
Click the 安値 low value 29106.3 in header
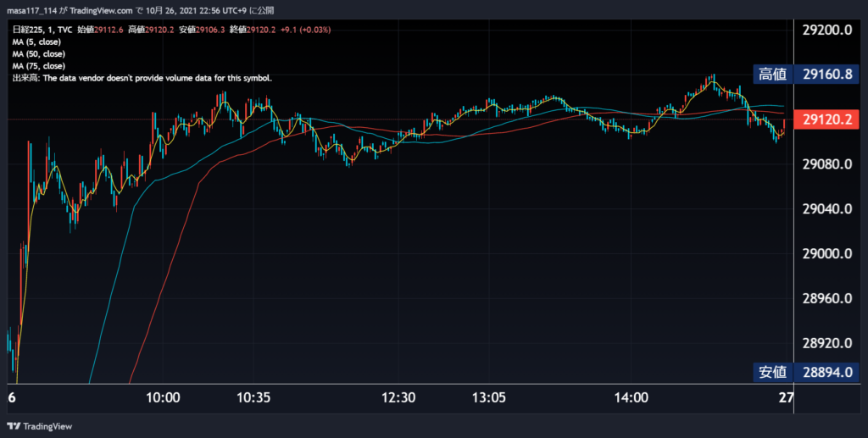point(210,30)
